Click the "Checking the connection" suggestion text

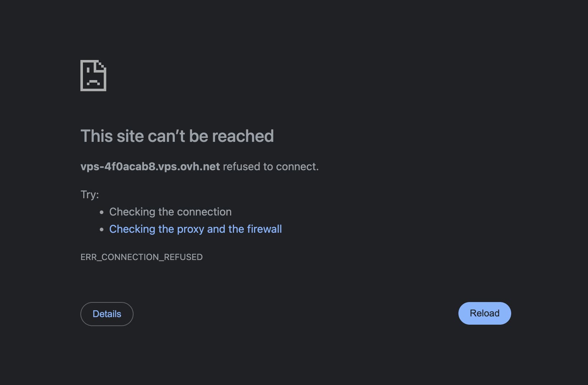[170, 212]
